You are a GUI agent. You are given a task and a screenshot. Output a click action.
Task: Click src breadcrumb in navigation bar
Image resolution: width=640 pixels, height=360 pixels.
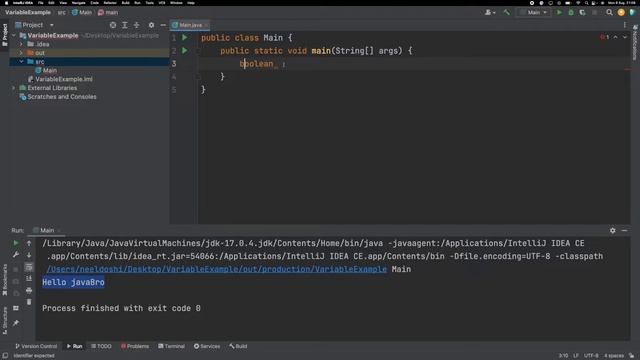click(x=62, y=12)
